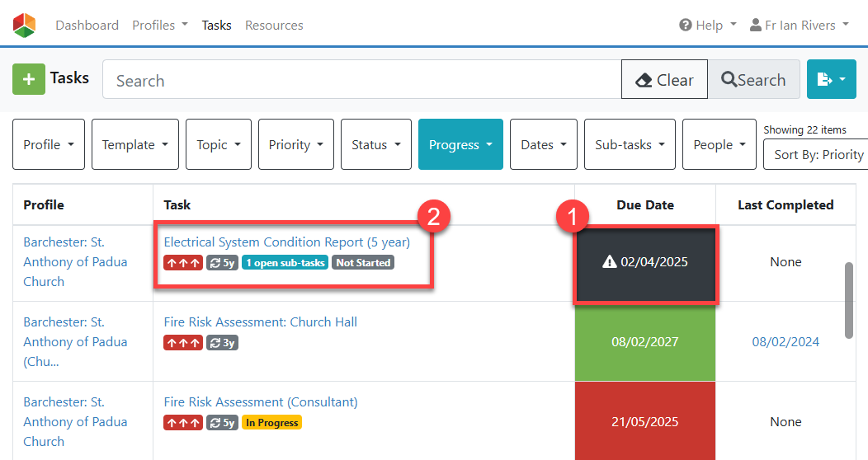
Task: Open Electrical System Condition Report task link
Action: [286, 242]
